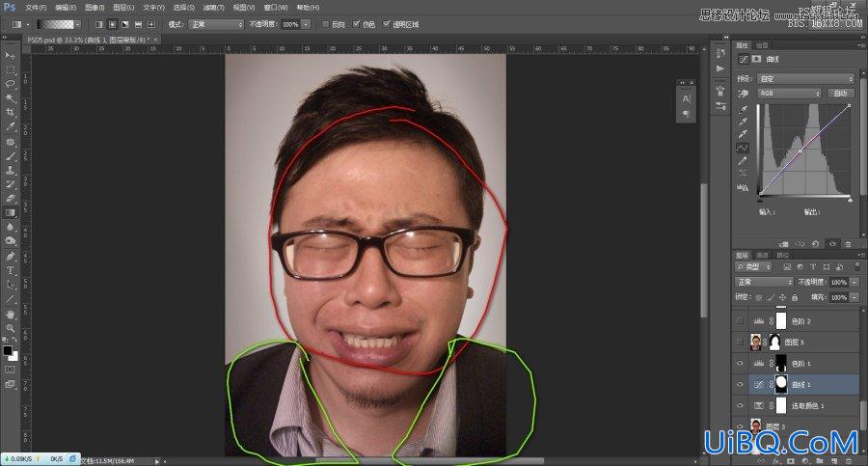The image size is (868, 466).
Task: Select the Pen tool
Action: pyautogui.click(x=10, y=256)
